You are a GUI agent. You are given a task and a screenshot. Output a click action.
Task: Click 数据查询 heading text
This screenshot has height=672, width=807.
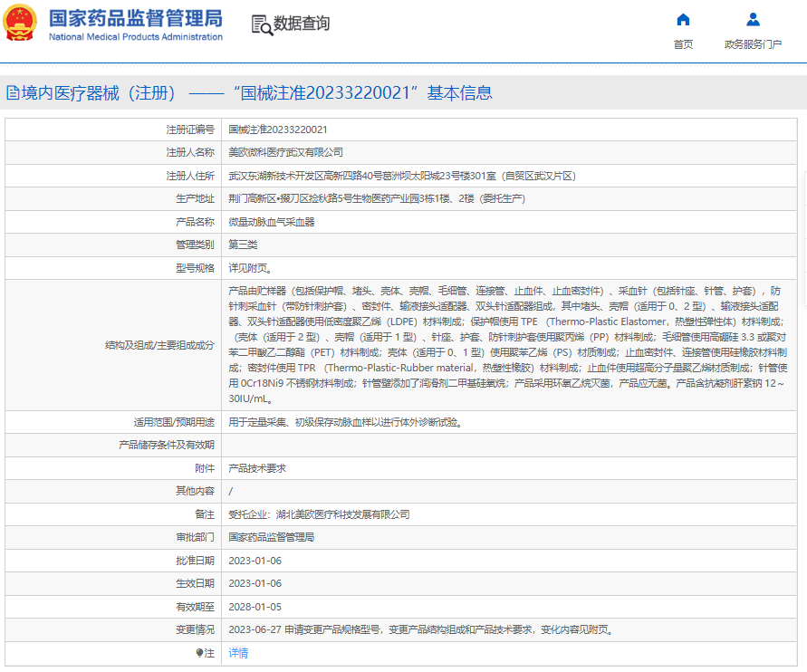(x=302, y=24)
